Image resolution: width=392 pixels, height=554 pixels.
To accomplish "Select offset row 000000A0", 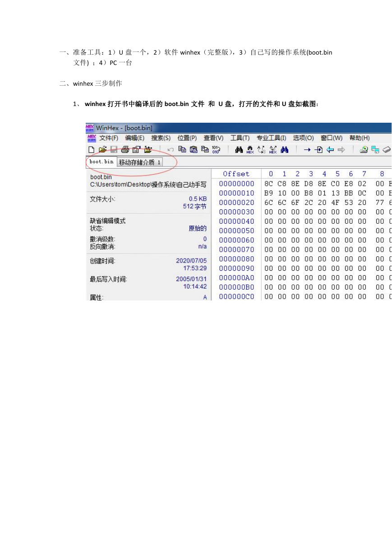I will click(x=236, y=278).
